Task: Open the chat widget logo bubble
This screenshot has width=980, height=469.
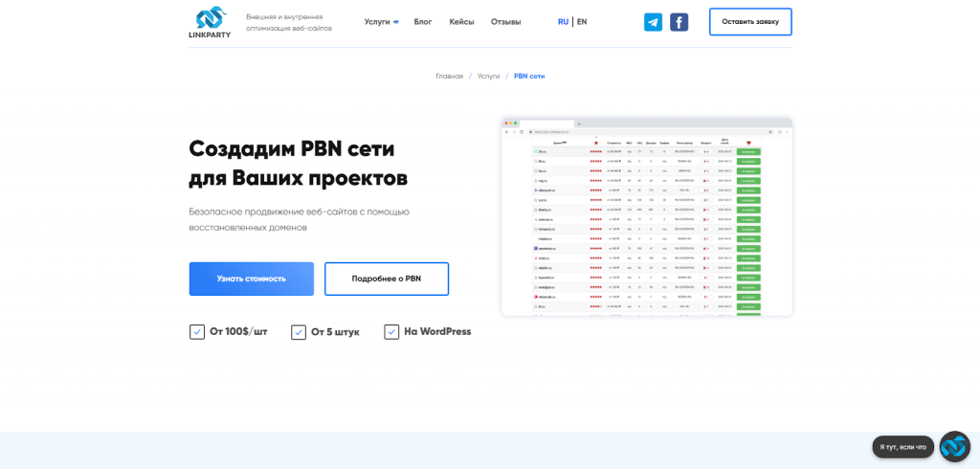Action: [x=954, y=446]
